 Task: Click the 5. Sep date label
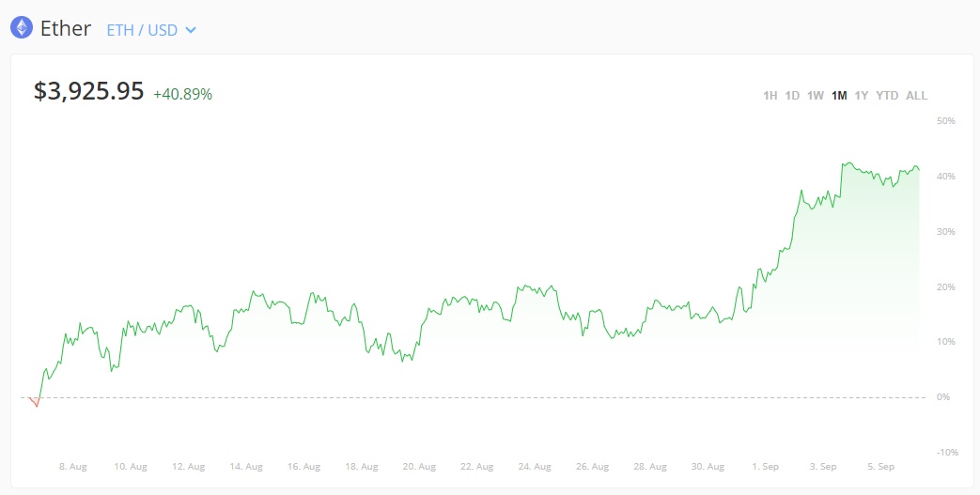881,466
